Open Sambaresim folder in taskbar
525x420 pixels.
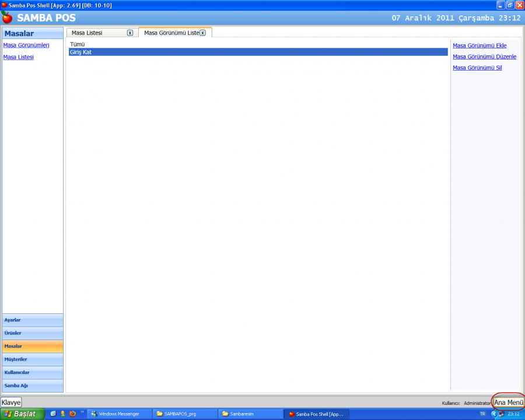tap(251, 414)
